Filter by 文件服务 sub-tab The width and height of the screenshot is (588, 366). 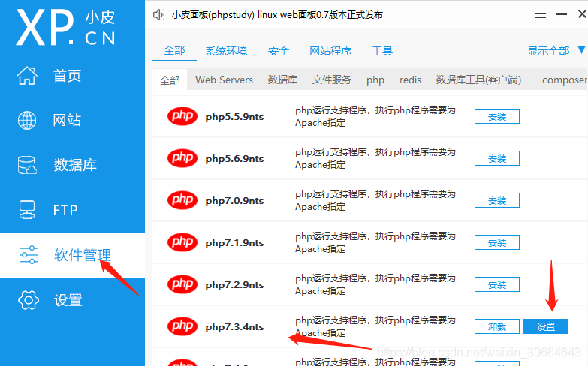point(331,79)
